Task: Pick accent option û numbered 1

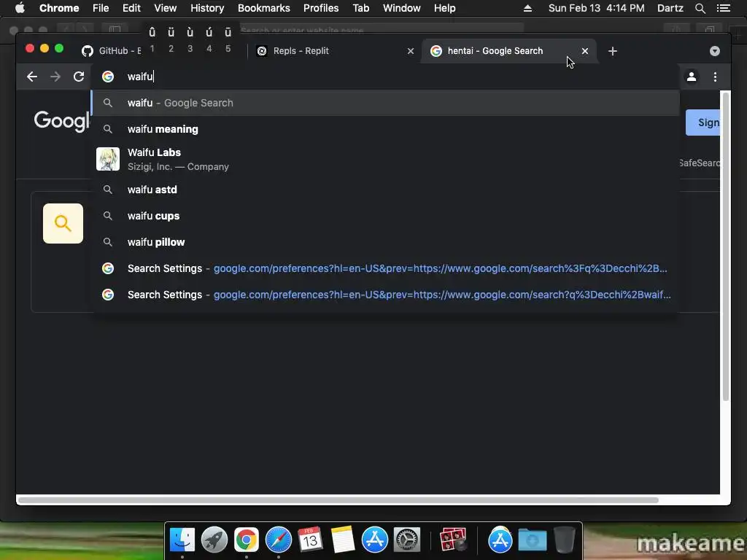Action: tap(152, 39)
